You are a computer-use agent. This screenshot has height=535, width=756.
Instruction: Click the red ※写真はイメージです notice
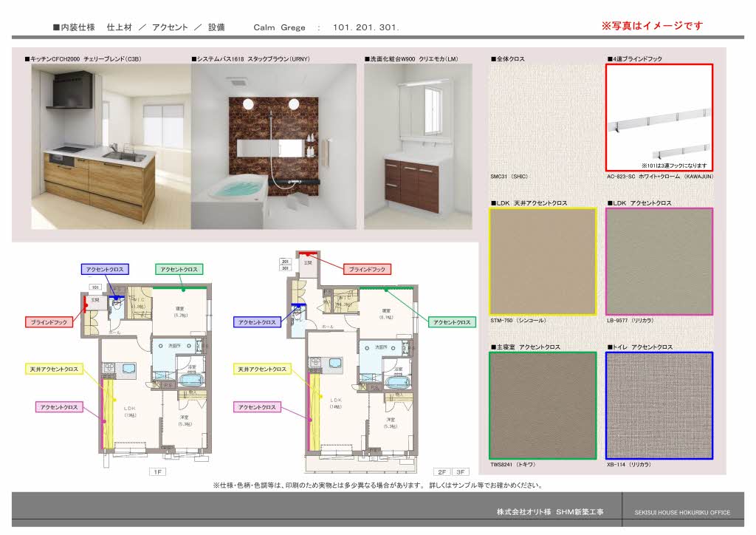tap(652, 26)
